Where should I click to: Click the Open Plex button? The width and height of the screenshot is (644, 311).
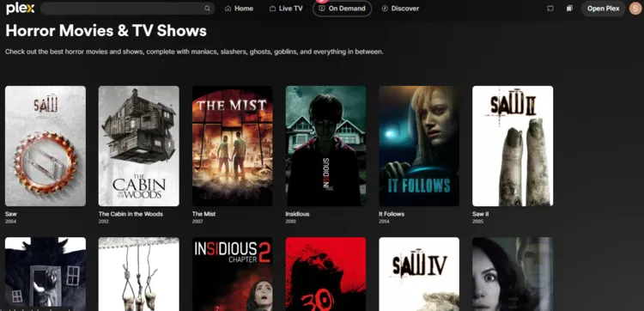[x=603, y=9]
